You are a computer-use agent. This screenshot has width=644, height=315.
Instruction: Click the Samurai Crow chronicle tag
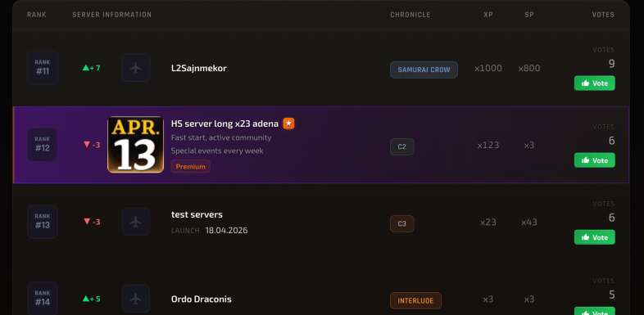424,70
